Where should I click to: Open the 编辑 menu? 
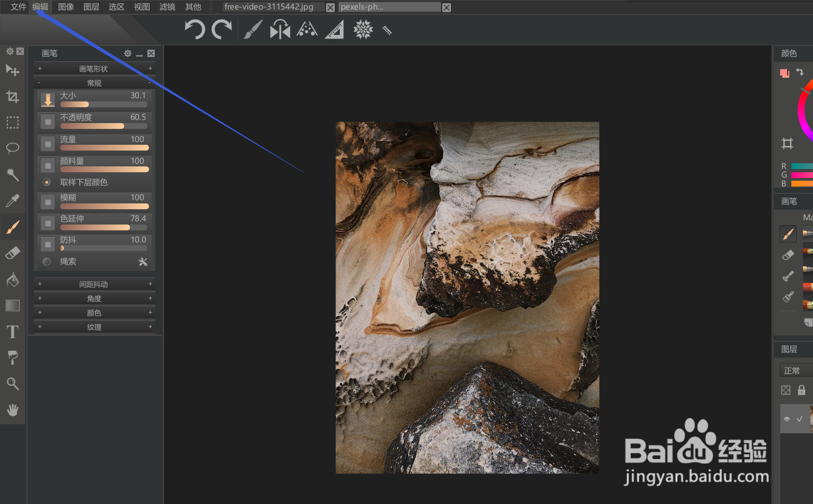click(40, 7)
